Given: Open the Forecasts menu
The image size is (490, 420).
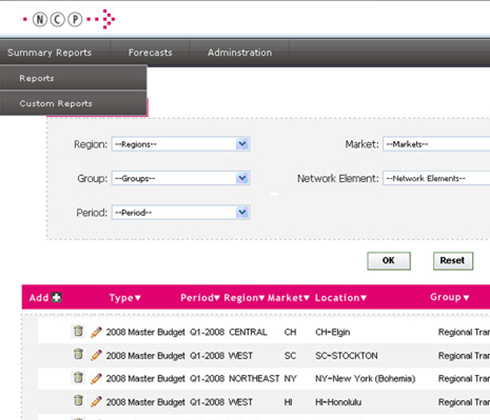Looking at the screenshot, I should click(x=150, y=52).
